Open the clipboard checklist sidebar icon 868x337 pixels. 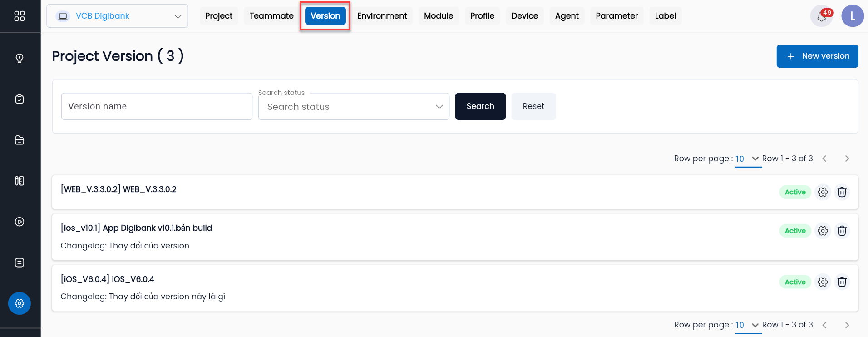pyautogui.click(x=20, y=99)
